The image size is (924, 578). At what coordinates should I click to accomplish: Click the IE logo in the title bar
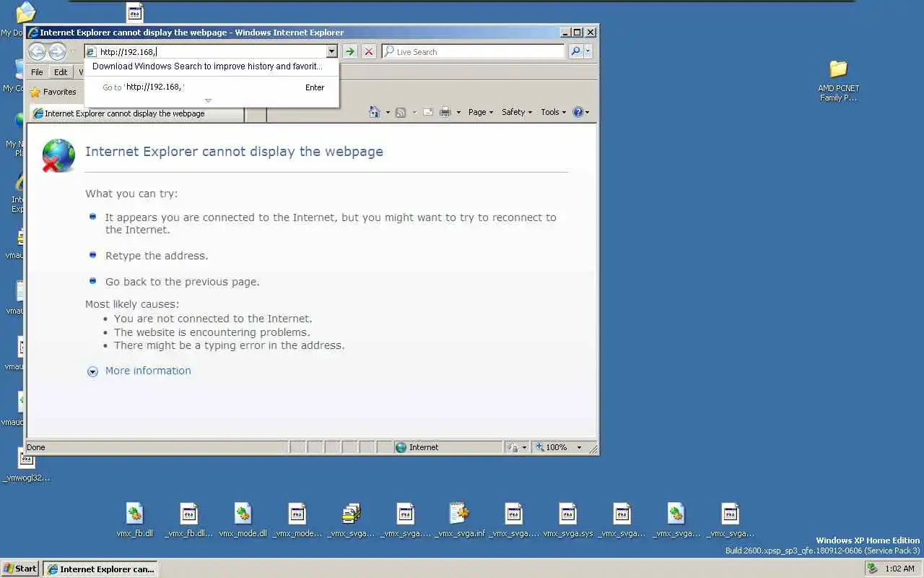32,32
